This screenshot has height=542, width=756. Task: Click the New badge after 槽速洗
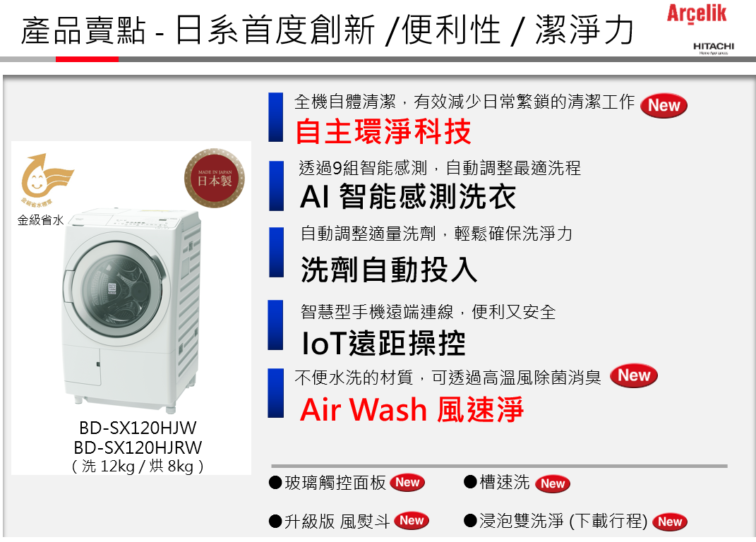553,483
